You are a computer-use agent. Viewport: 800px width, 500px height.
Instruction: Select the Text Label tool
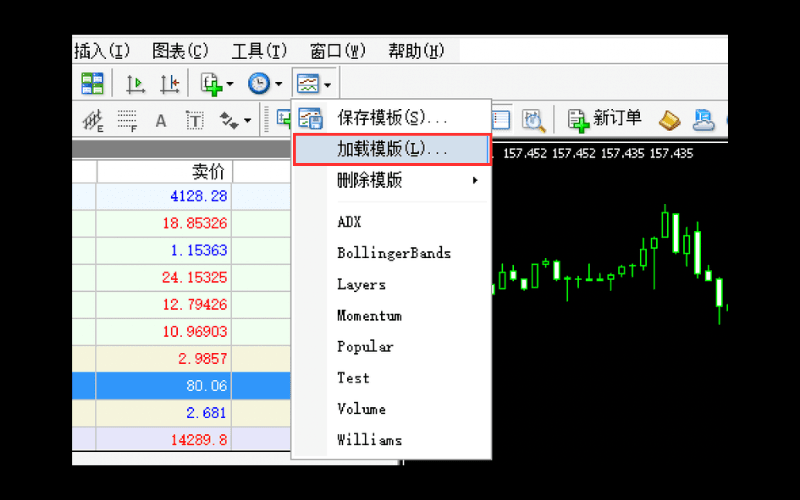tap(194, 121)
